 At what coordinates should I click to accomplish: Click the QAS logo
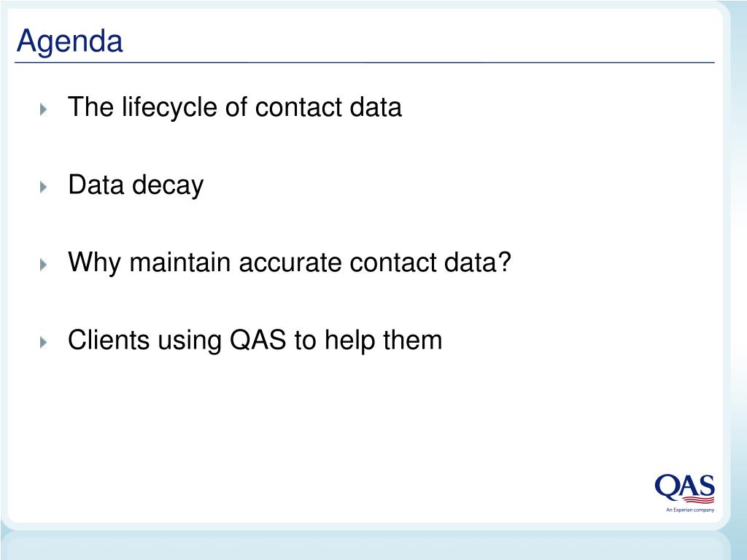click(684, 493)
